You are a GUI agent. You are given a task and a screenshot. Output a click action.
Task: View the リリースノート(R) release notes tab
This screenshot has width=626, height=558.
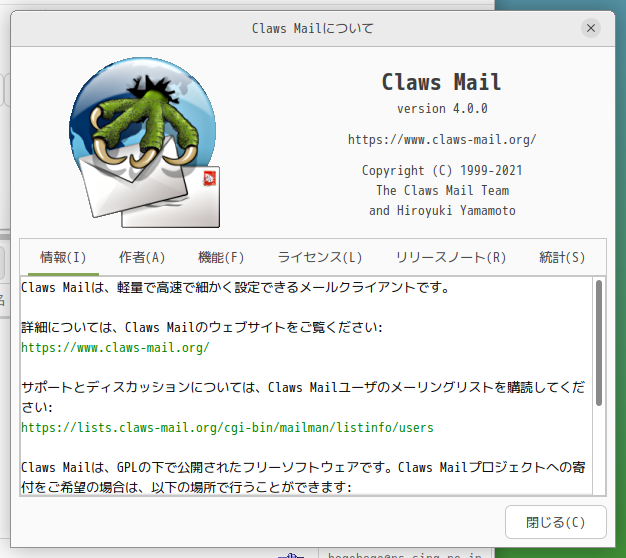coord(450,257)
